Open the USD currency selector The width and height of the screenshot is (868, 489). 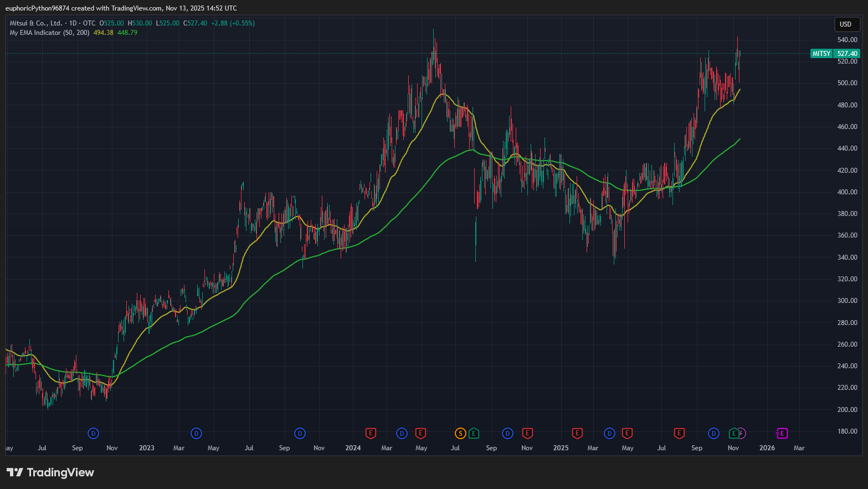[x=847, y=24]
